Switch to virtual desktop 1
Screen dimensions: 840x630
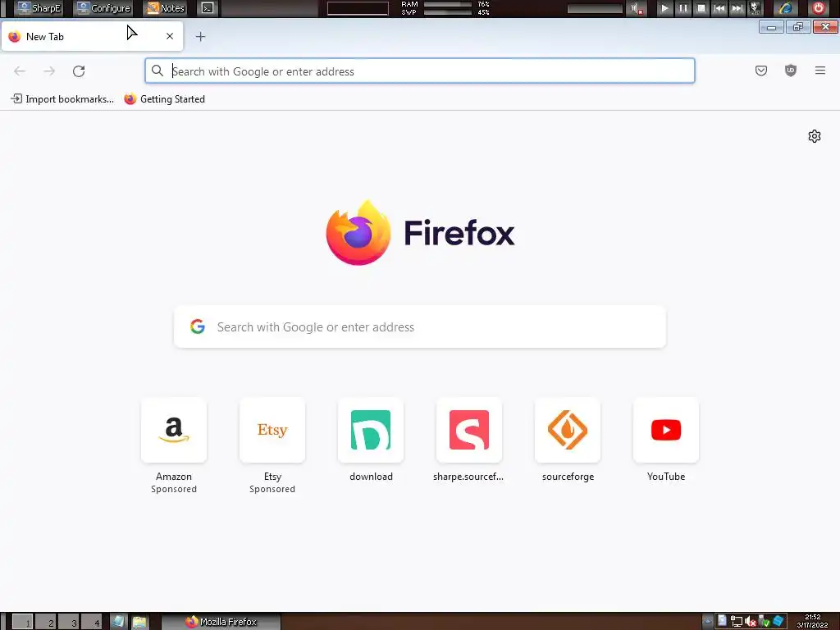coord(22,622)
